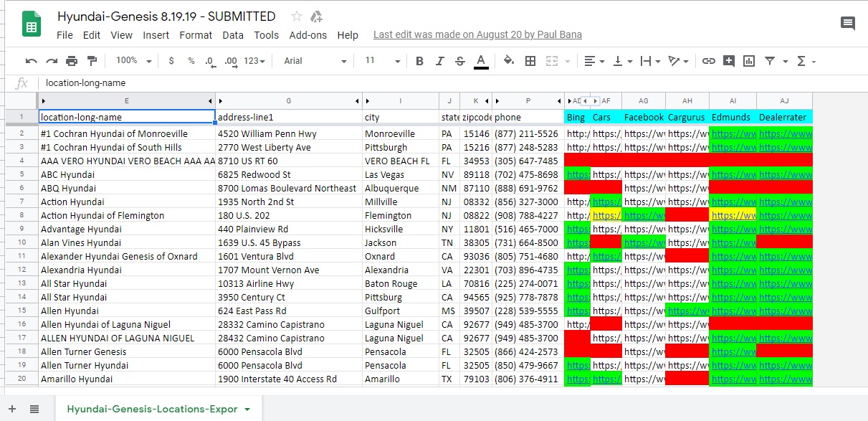Click the Insert chart icon
868x421 pixels.
[749, 61]
